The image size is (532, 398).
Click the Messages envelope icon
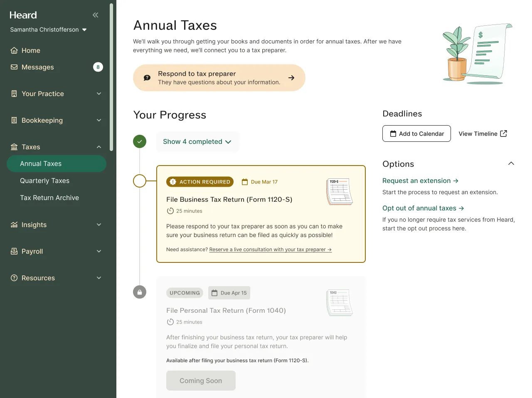point(14,67)
